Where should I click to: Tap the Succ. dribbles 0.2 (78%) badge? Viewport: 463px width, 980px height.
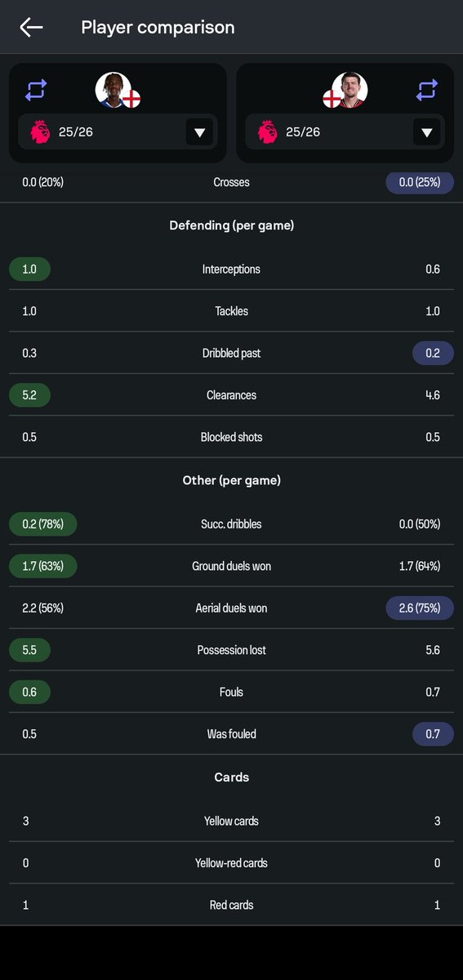coord(43,524)
